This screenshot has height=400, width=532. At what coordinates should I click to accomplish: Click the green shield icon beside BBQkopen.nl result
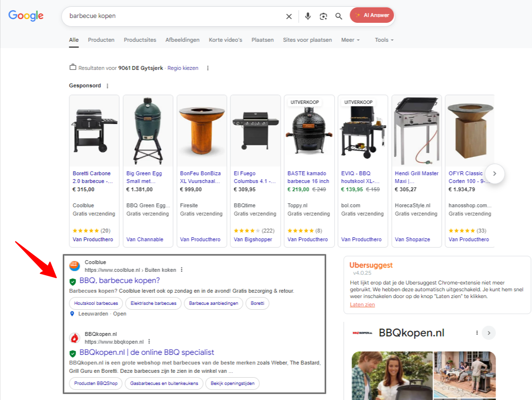tap(73, 353)
